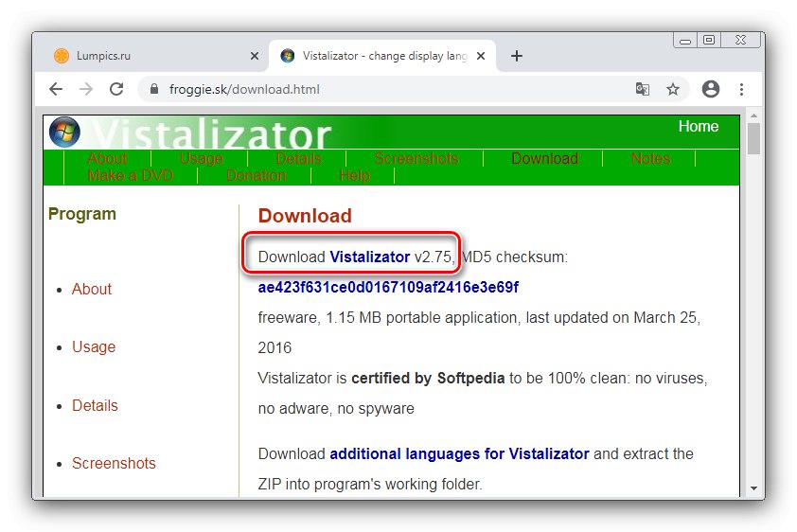Click Details in the Program sidebar
This screenshot has height=532, width=797.
[x=95, y=405]
